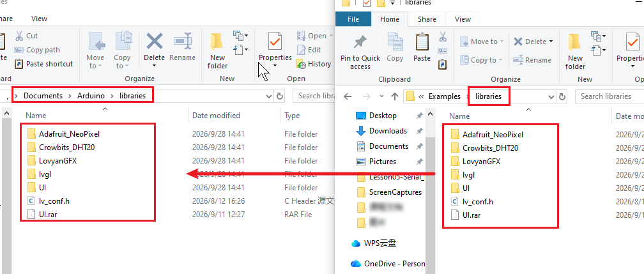This screenshot has width=644, height=274.
Task: Open the File tab in the right window
Action: (353, 19)
